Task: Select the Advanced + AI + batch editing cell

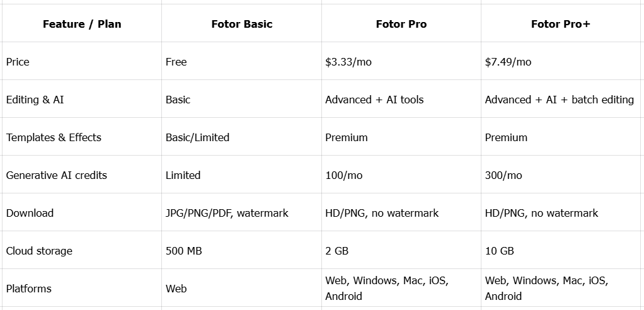Action: click(x=559, y=100)
